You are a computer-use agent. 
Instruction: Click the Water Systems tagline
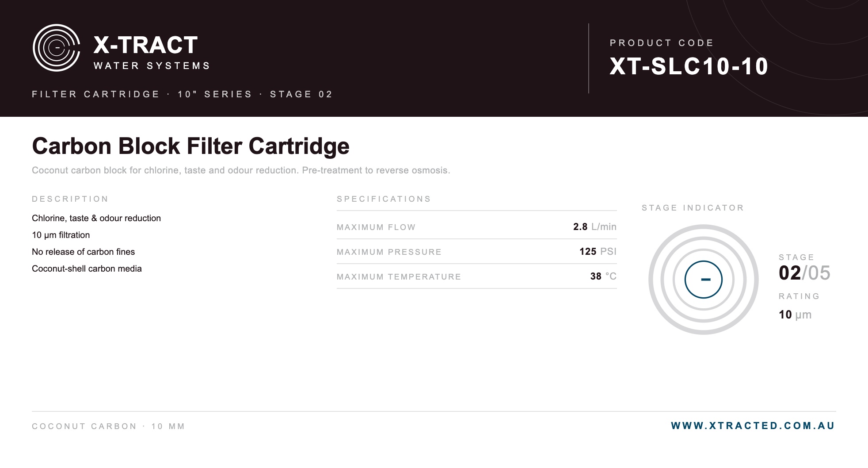152,66
